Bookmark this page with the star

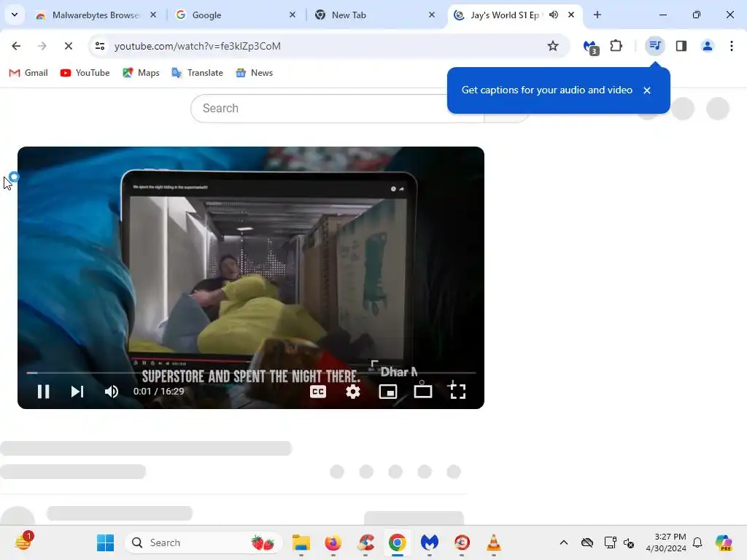(x=553, y=46)
